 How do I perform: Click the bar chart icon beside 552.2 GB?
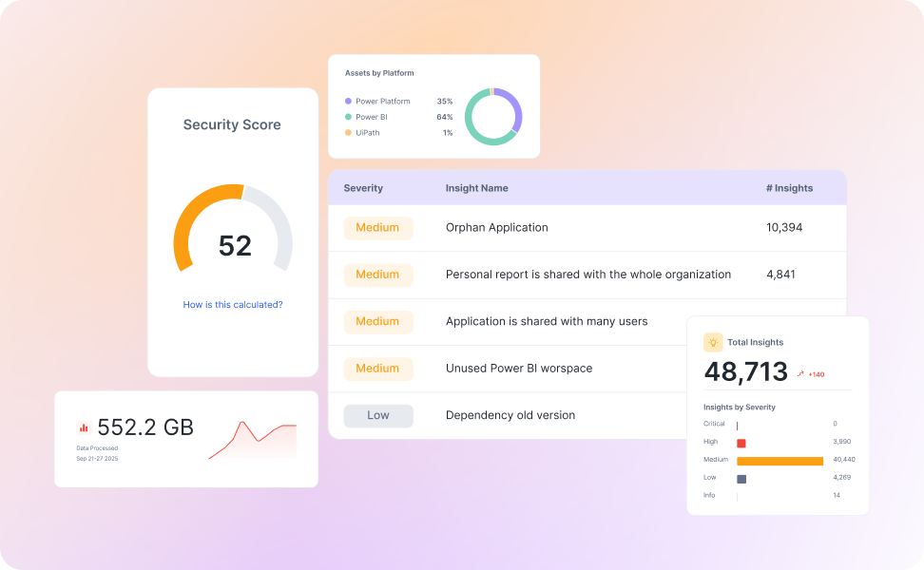coord(85,427)
